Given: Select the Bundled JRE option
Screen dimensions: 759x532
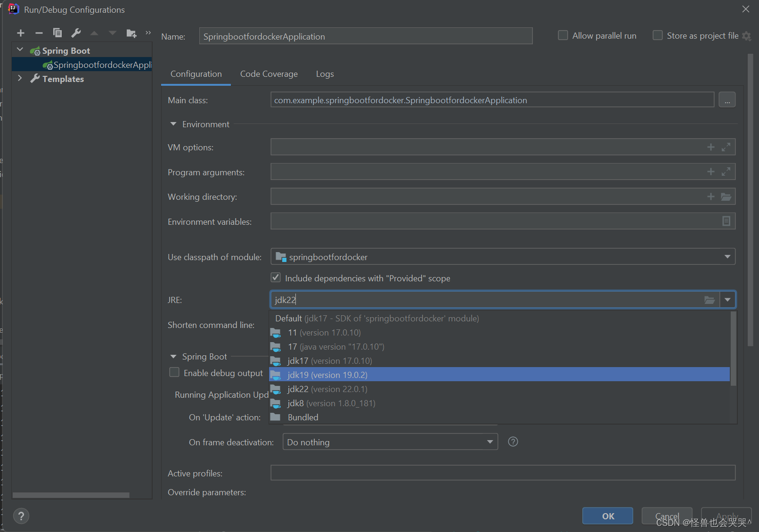Looking at the screenshot, I should coord(499,417).
